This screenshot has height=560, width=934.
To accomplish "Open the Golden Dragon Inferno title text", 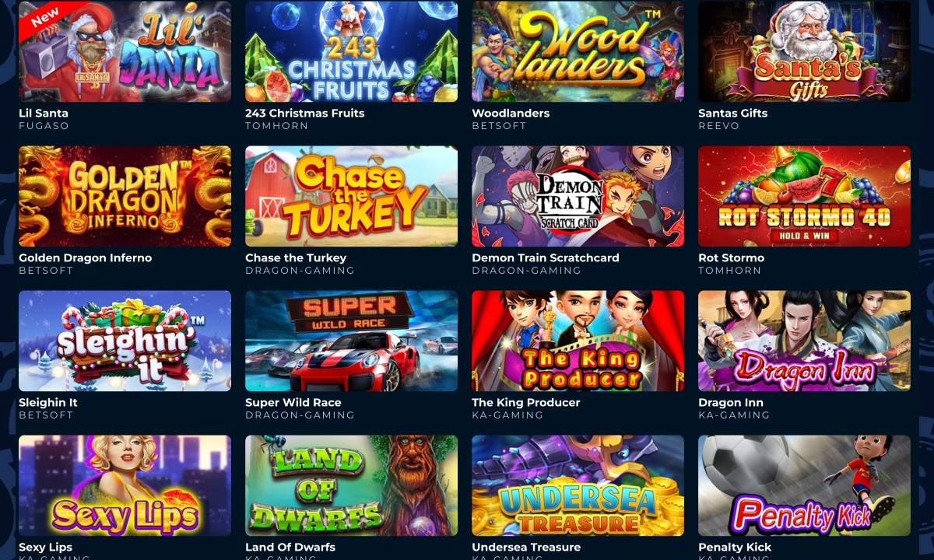I will tap(86, 257).
